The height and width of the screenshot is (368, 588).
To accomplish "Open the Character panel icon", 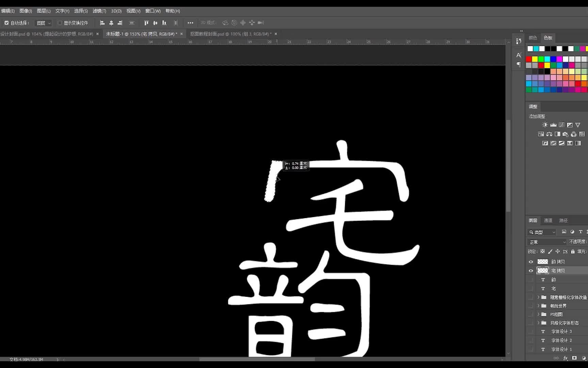I will click(x=519, y=55).
